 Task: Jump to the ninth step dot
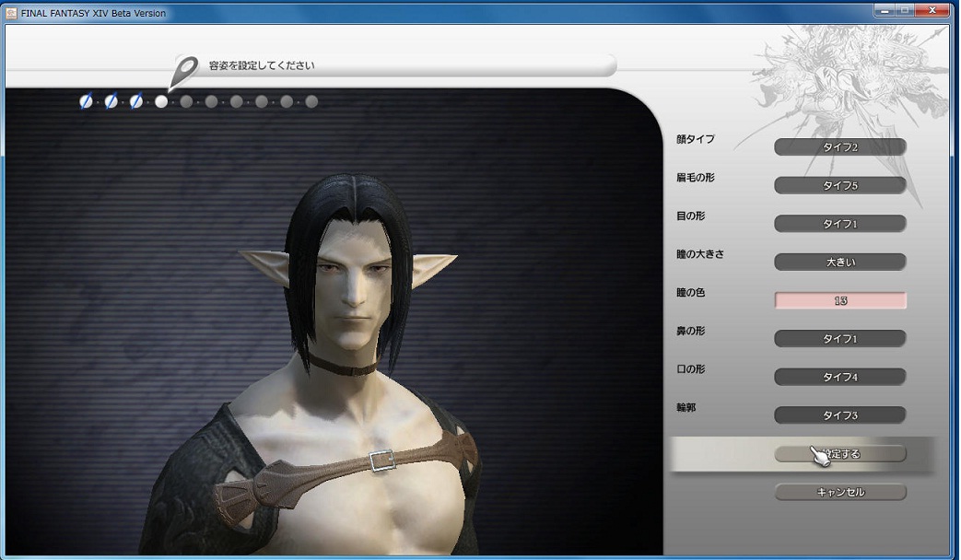(287, 101)
